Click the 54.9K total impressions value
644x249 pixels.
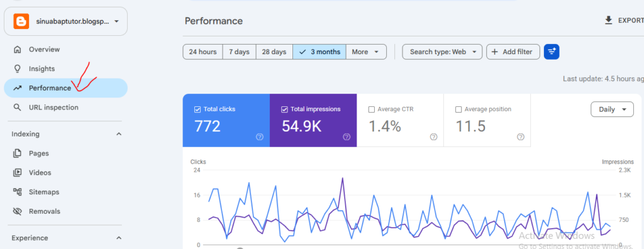pyautogui.click(x=301, y=126)
